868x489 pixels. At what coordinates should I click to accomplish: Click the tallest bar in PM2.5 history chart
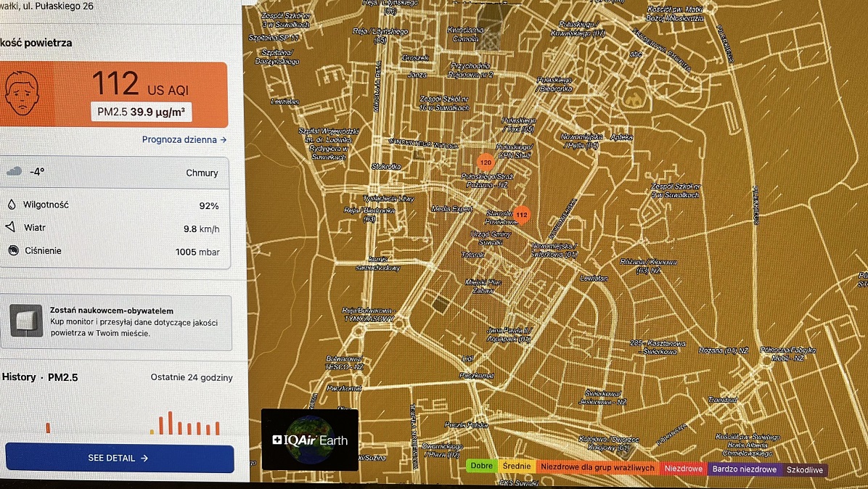click(171, 423)
